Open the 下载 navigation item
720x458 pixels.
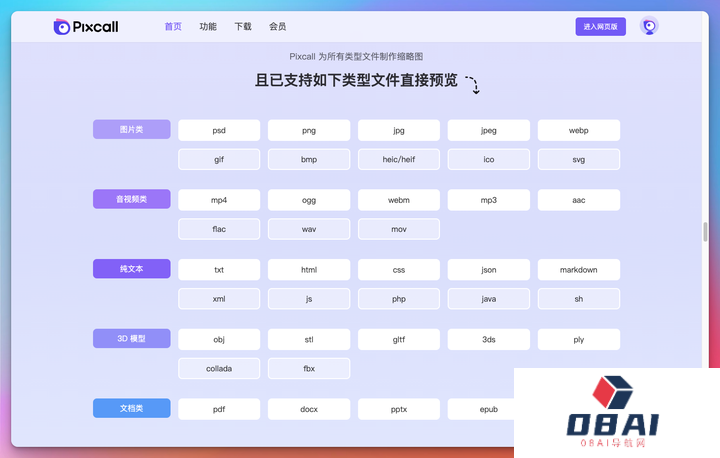click(243, 27)
